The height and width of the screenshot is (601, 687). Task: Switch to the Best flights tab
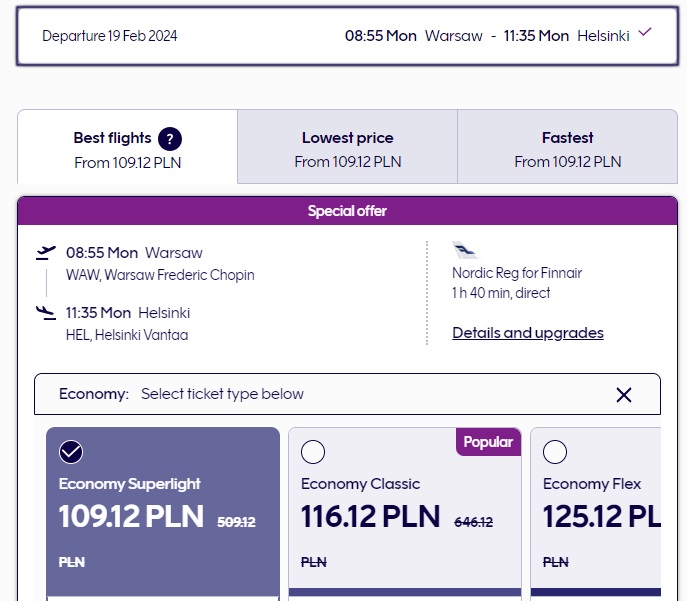(127, 149)
